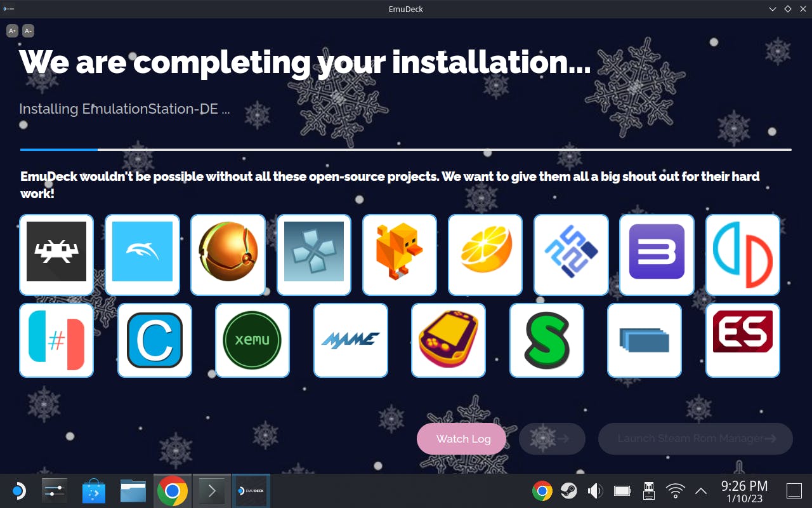Open the volume control tray icon
The image size is (812, 508).
click(x=595, y=491)
